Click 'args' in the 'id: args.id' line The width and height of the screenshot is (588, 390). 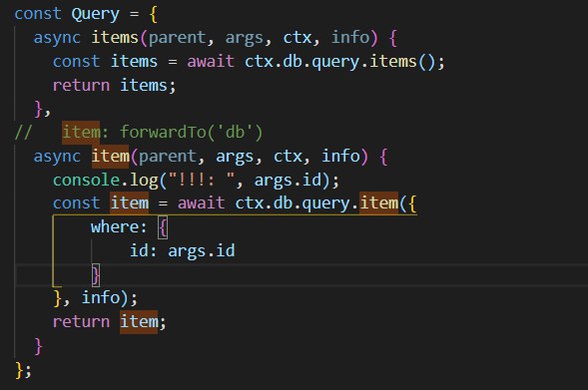187,250
